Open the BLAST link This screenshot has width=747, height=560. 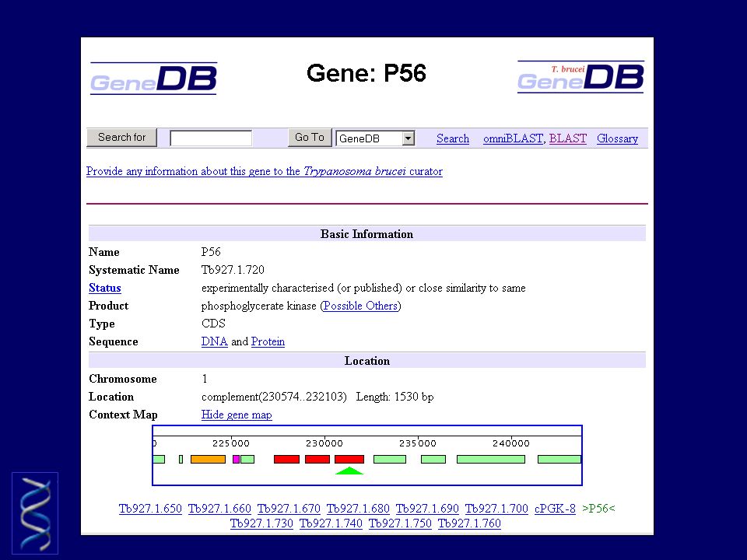567,138
